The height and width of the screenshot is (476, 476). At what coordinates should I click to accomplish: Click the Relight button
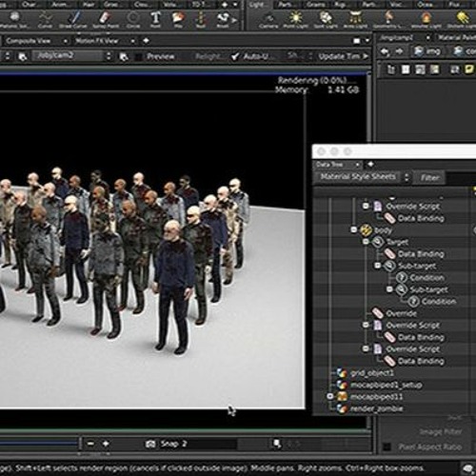pos(208,56)
